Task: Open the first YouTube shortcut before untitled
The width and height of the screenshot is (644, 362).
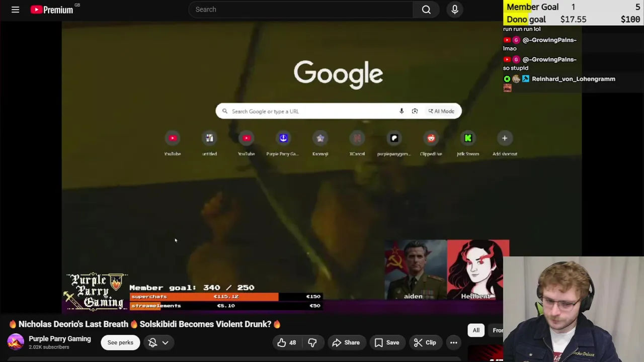Action: (x=173, y=143)
